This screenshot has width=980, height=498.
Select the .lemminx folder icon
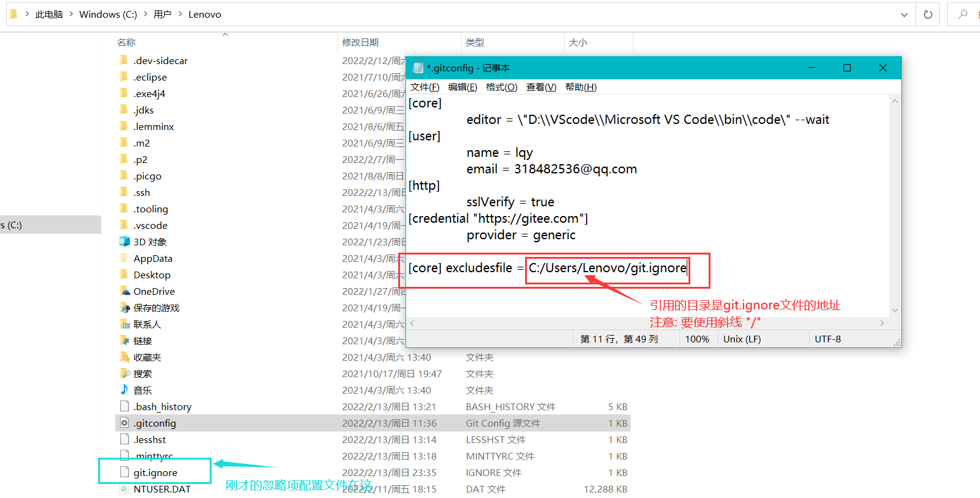[x=124, y=126]
